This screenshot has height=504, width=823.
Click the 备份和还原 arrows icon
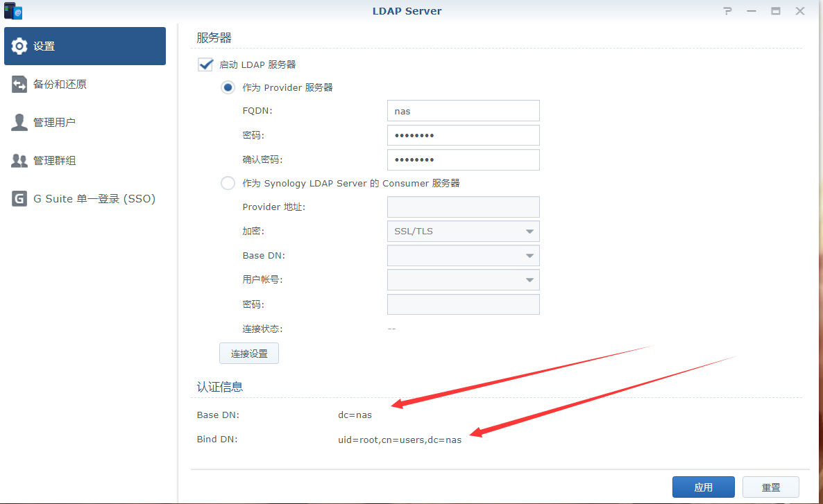click(x=19, y=85)
